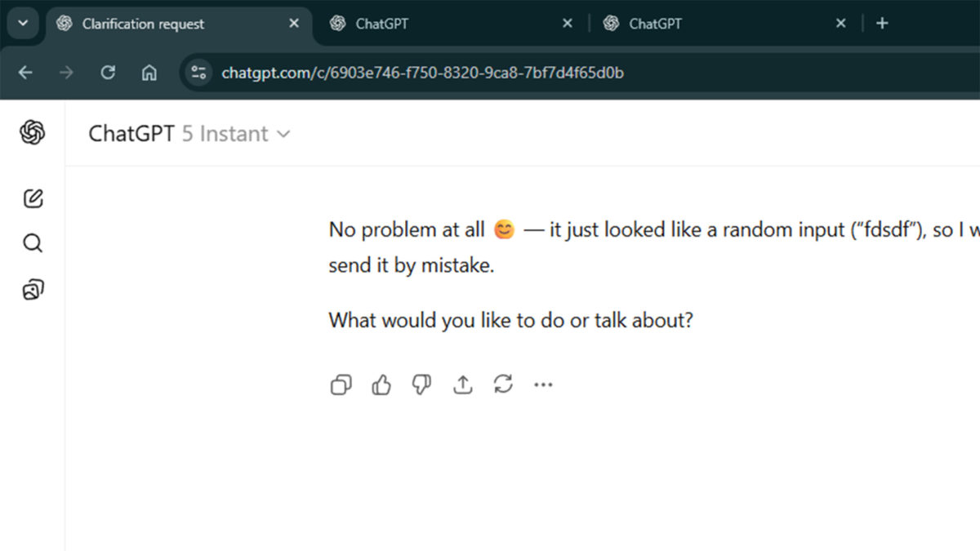Switch to the Clarification request tab
The height and width of the screenshot is (551, 980).
point(179,24)
